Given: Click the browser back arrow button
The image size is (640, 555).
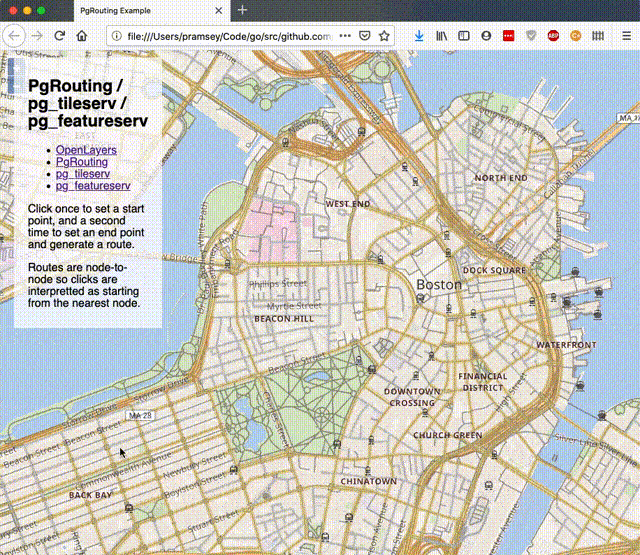Looking at the screenshot, I should click(14, 35).
